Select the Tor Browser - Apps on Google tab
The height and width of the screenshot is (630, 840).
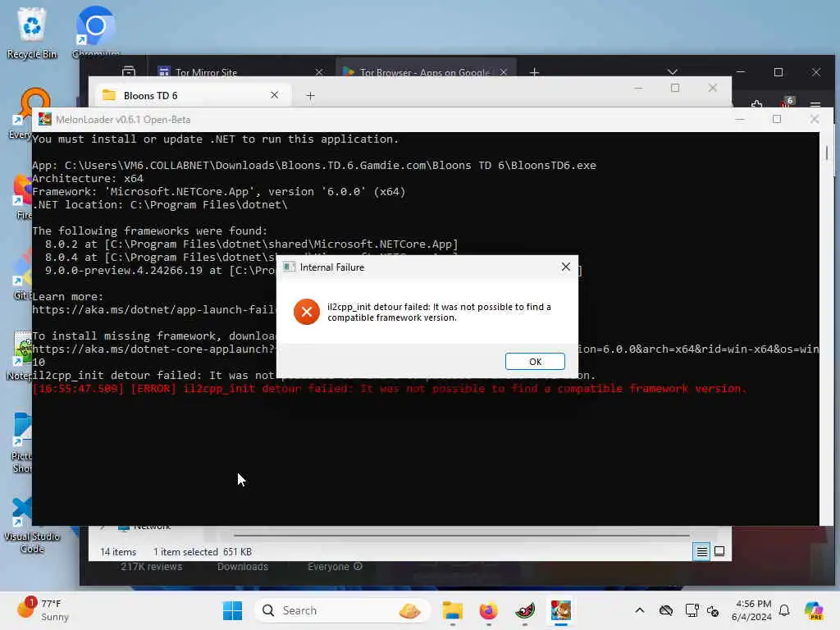coord(424,72)
